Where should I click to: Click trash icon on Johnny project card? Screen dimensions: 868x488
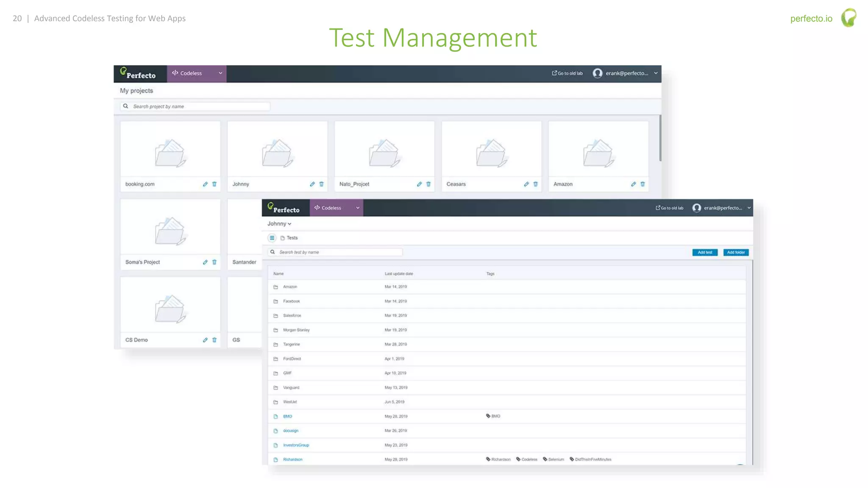point(322,184)
